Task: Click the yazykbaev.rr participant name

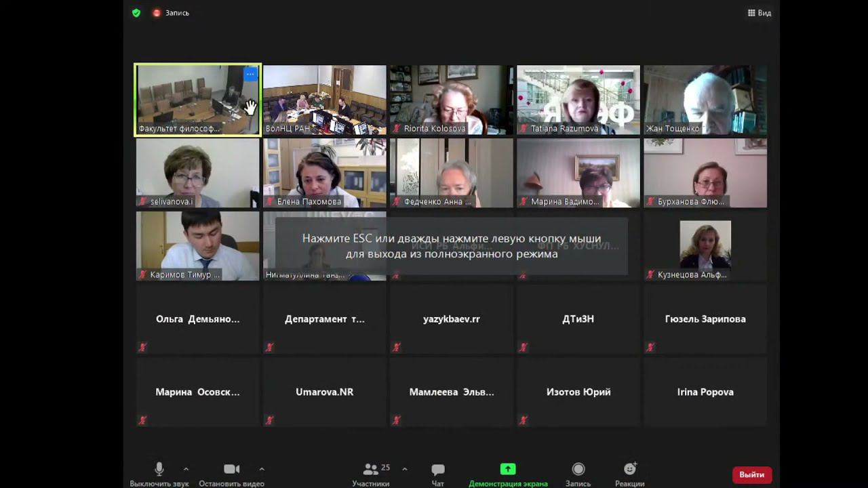Action: point(452,319)
